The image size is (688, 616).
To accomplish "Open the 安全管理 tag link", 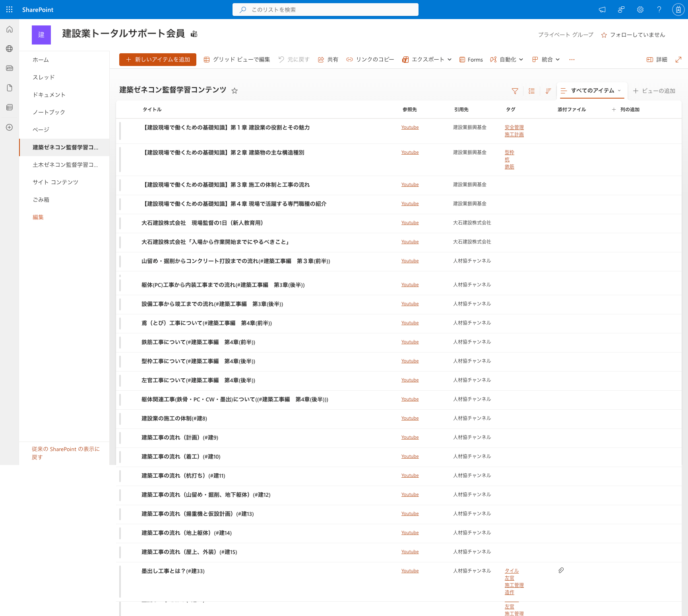I will tap(514, 127).
